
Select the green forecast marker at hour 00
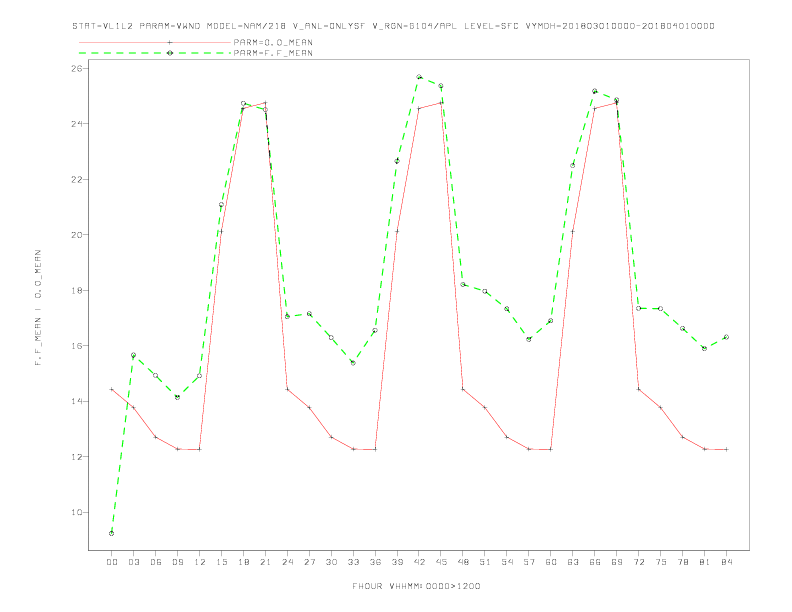(x=112, y=533)
